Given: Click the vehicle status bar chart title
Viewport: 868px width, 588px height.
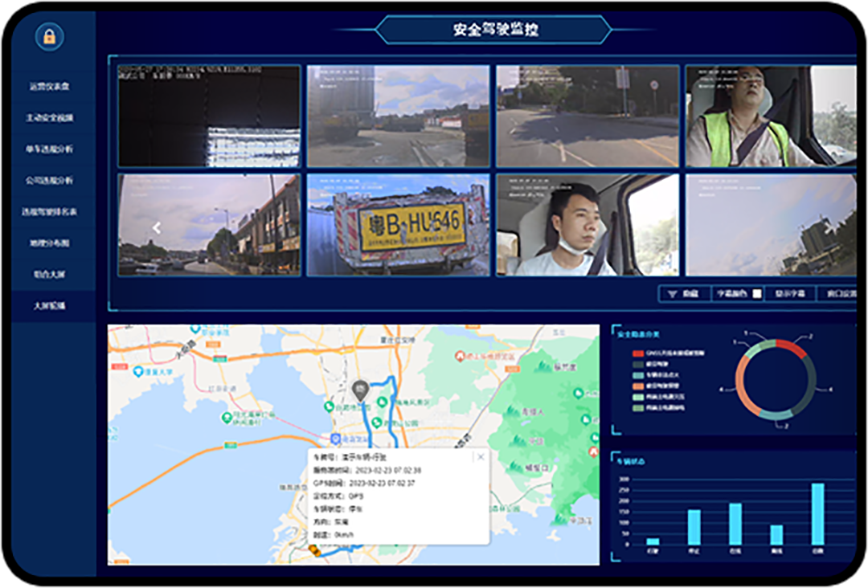Looking at the screenshot, I should pyautogui.click(x=631, y=461).
